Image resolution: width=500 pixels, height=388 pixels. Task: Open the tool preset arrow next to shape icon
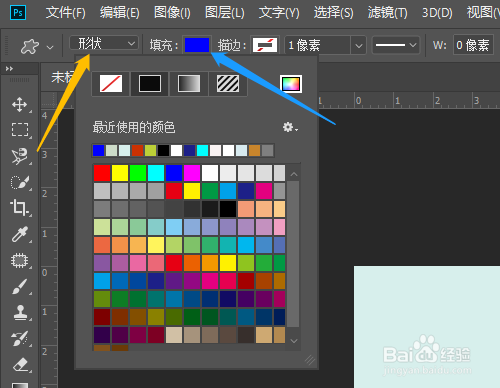click(x=50, y=47)
